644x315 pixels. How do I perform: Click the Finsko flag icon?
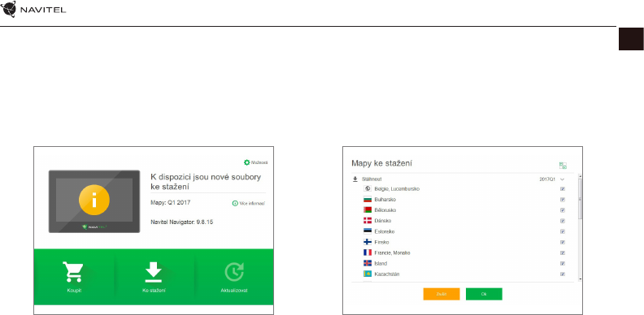[x=368, y=242]
